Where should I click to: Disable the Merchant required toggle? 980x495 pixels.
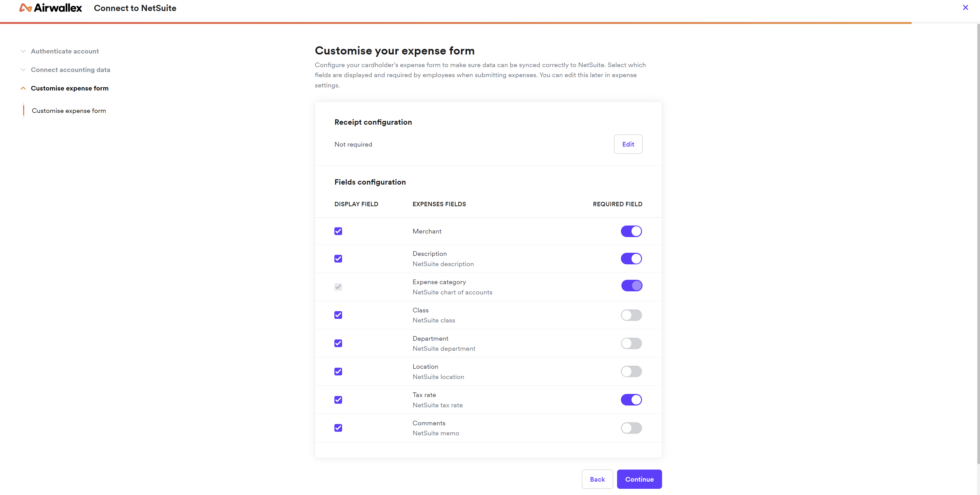(x=631, y=231)
